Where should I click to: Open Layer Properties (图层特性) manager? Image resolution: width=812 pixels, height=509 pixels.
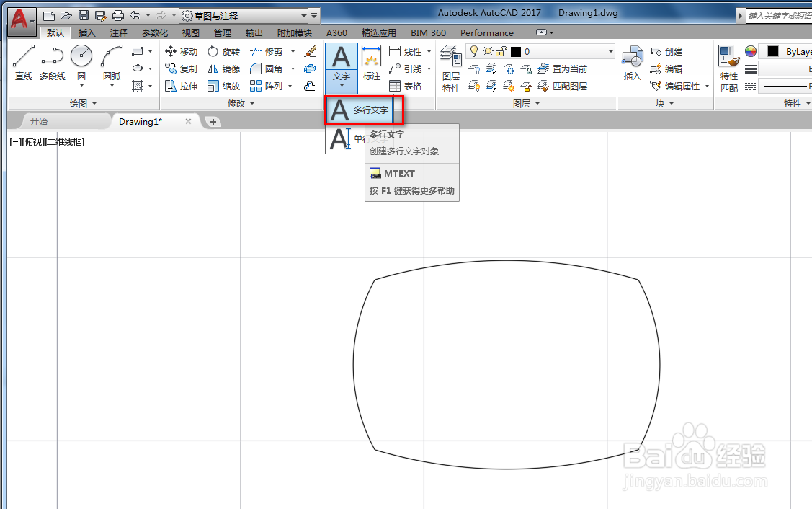(x=450, y=68)
